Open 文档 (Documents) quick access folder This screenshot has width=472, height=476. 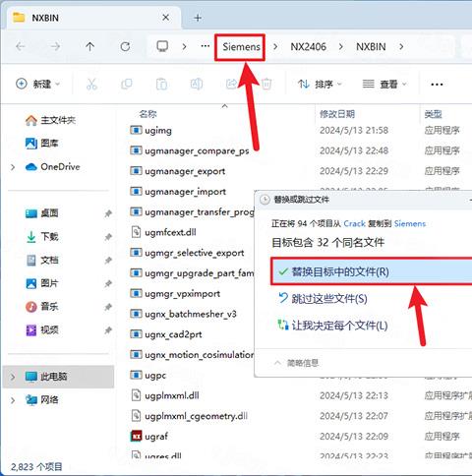tap(42, 261)
